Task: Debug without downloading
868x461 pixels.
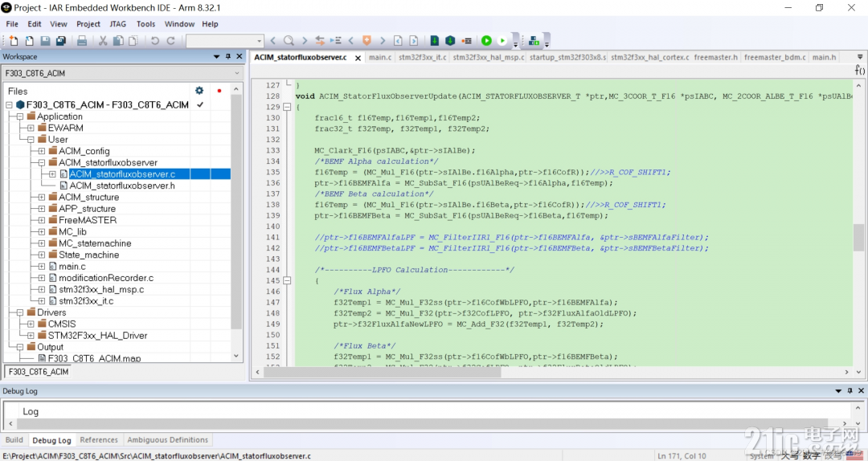Action: (502, 40)
